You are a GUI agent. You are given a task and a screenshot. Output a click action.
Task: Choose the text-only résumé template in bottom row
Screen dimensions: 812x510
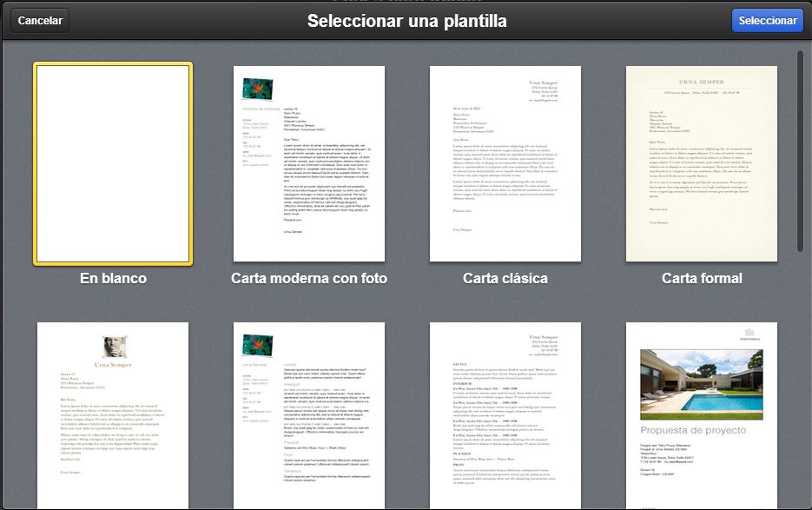(x=505, y=415)
